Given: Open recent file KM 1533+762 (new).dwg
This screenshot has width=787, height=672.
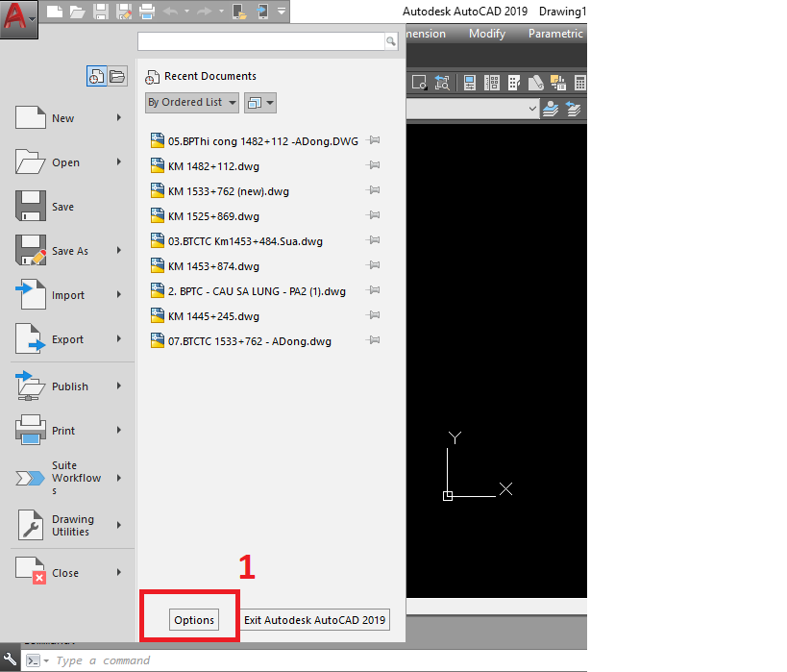Looking at the screenshot, I should [229, 191].
